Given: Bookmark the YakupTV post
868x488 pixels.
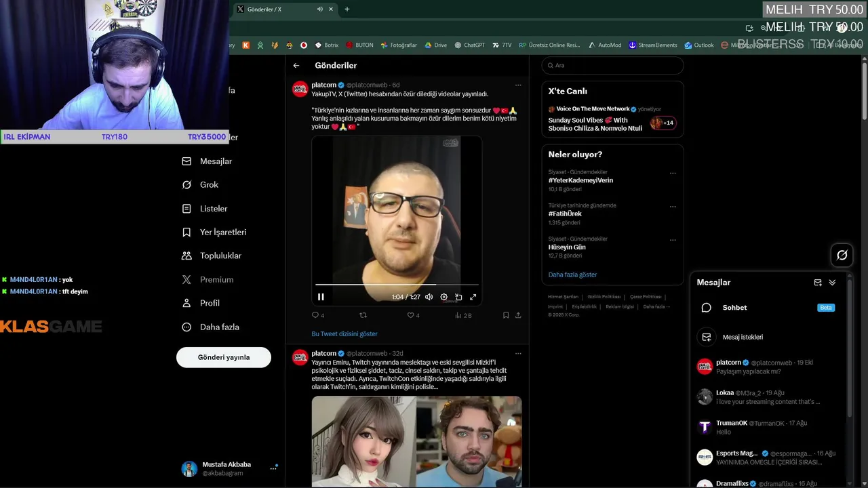Looking at the screenshot, I should (506, 315).
